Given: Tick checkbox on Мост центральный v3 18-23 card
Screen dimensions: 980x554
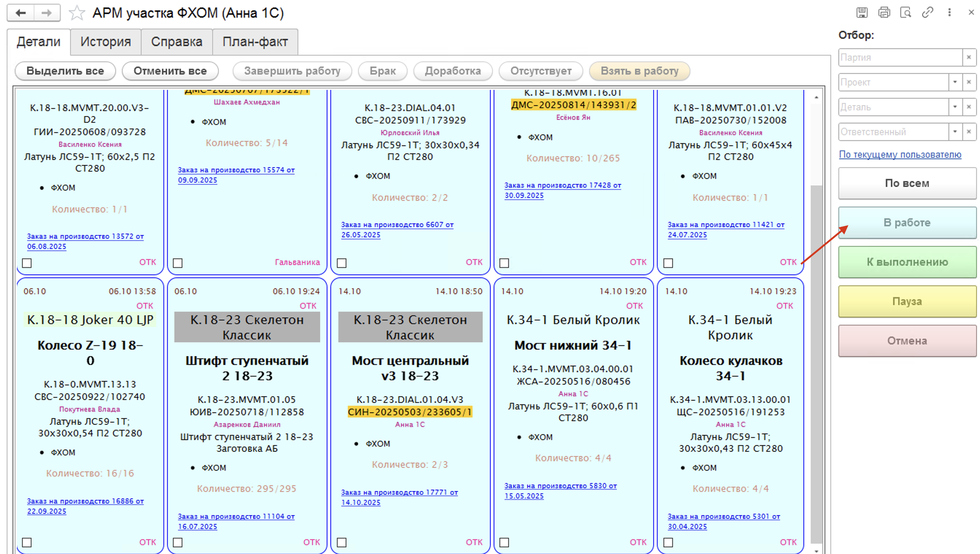Looking at the screenshot, I should click(x=342, y=542).
